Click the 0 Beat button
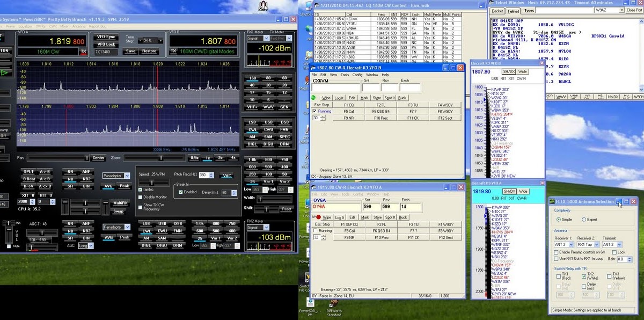Image resolution: width=644 pixels, height=320 pixels. (28, 179)
